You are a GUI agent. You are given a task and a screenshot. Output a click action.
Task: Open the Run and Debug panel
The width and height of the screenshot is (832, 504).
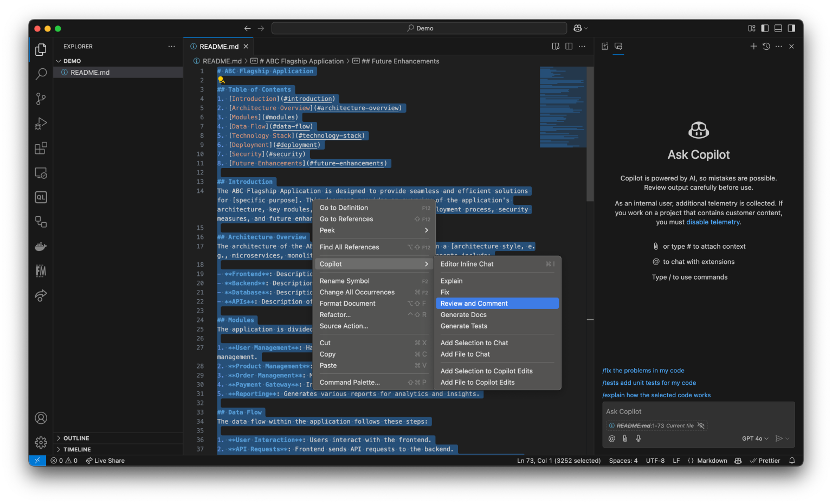41,124
